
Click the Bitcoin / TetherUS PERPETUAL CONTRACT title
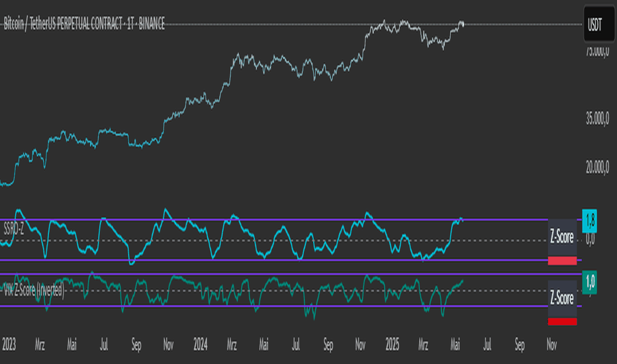click(84, 24)
